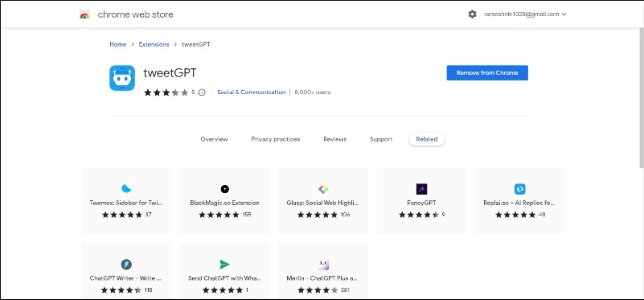This screenshot has width=644, height=300.
Task: Click Glasp 106 ratings stars
Action: coord(318,215)
